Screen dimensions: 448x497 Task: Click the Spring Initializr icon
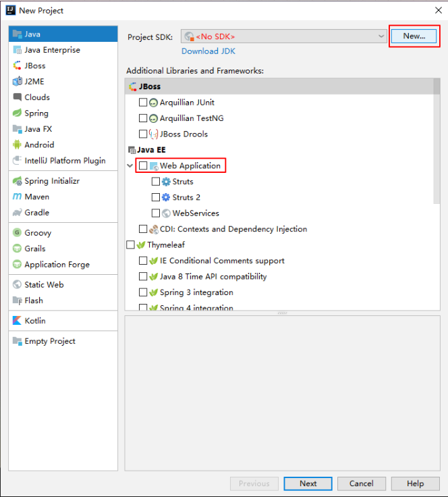(18, 181)
